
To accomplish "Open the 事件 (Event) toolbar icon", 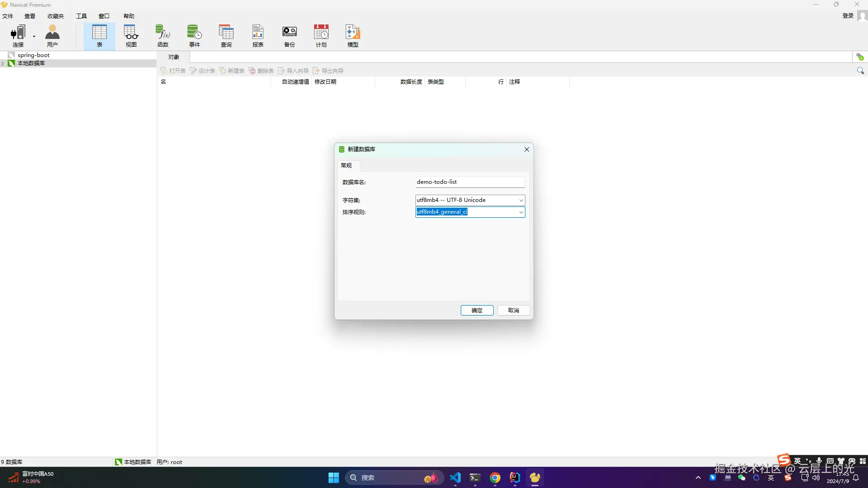I will (x=195, y=36).
